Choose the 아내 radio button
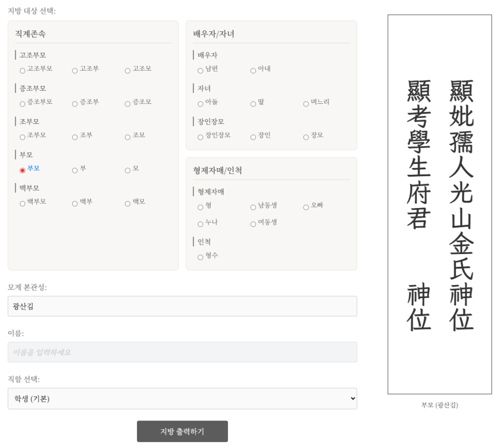The image size is (501, 448). [x=253, y=71]
